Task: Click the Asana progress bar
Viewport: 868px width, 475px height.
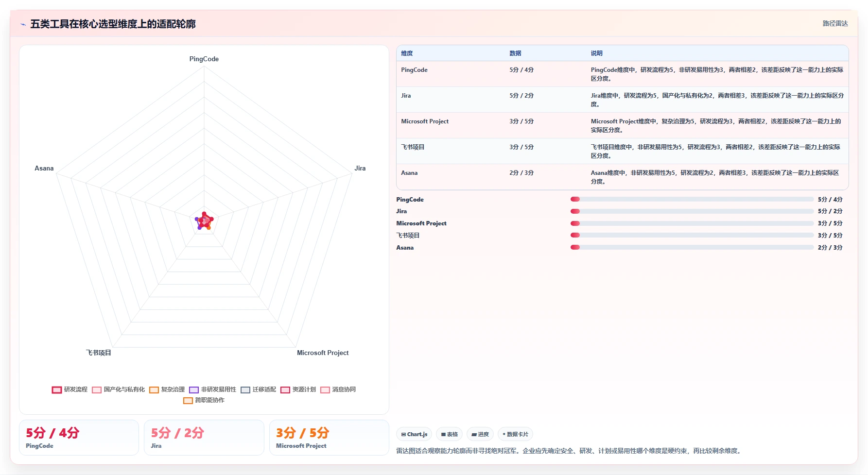Action: [x=692, y=247]
